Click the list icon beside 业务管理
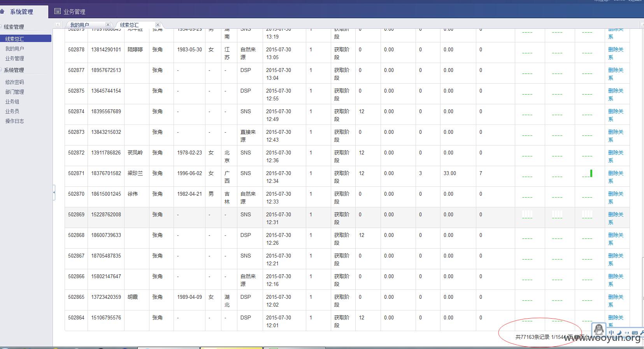644x349 pixels. pyautogui.click(x=58, y=11)
